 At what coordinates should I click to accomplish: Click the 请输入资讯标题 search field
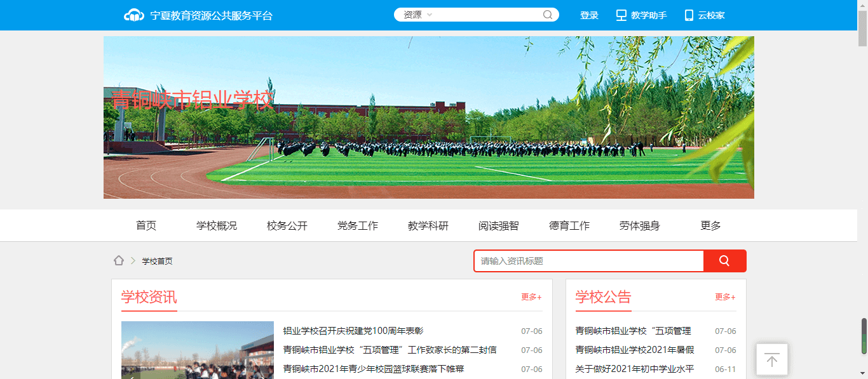coord(588,261)
